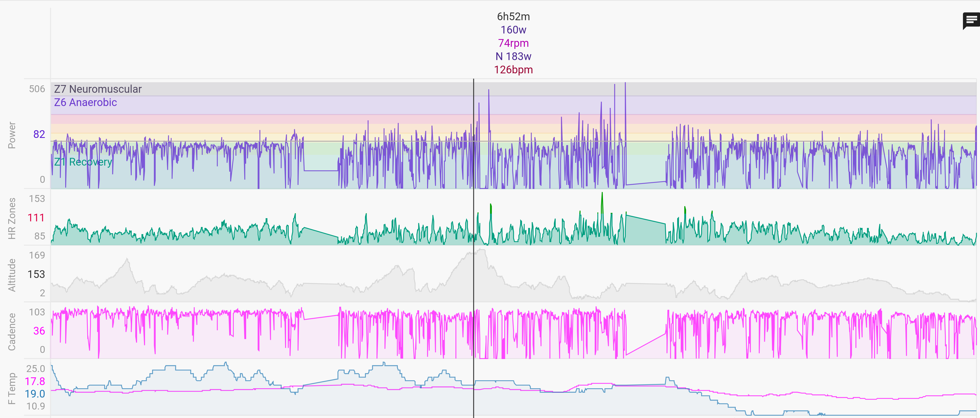Click the 74rpm cadence readout
This screenshot has width=980, height=418.
click(x=513, y=43)
